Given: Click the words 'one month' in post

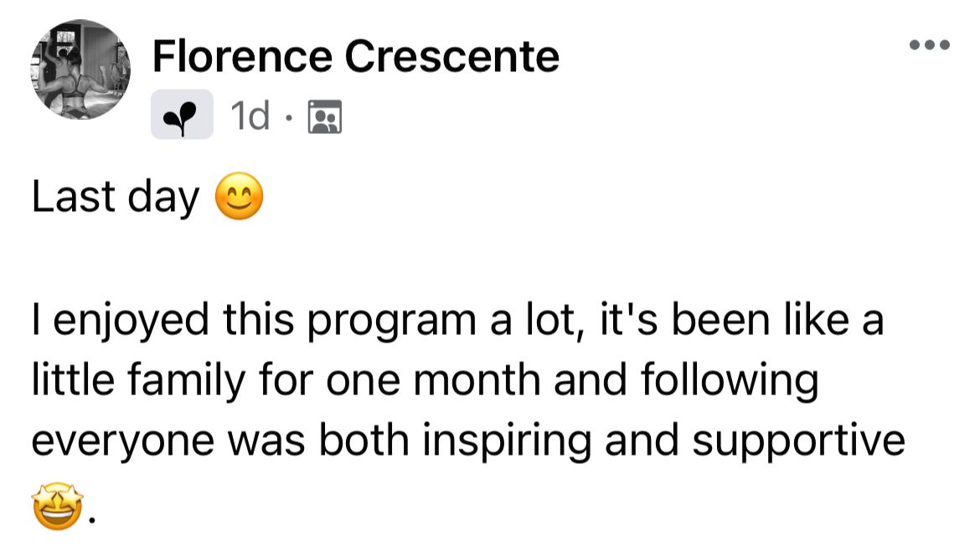Looking at the screenshot, I should coord(434,380).
